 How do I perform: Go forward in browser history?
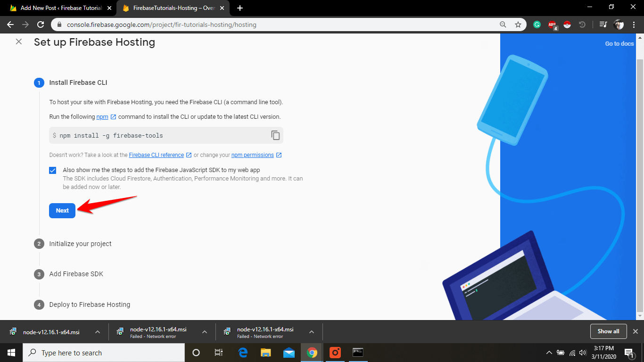coord(25,25)
